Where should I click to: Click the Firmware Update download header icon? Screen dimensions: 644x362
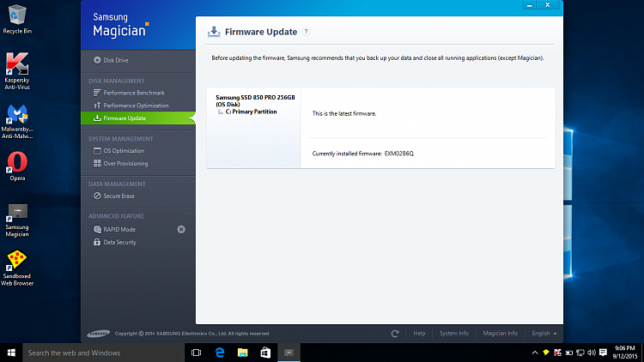(214, 32)
